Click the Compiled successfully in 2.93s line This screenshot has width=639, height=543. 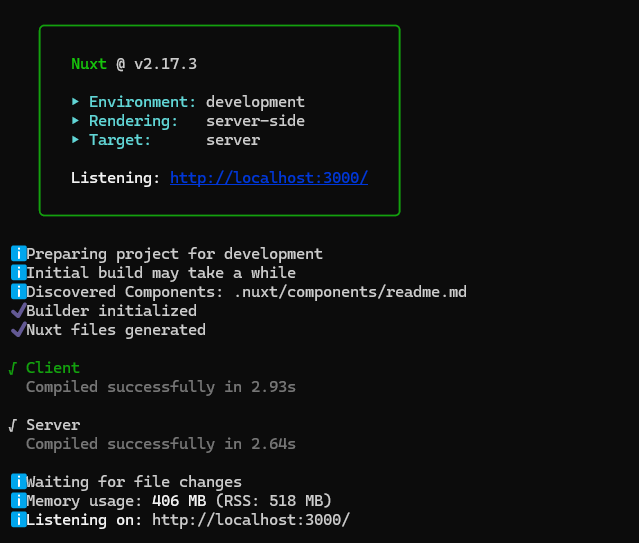click(161, 387)
